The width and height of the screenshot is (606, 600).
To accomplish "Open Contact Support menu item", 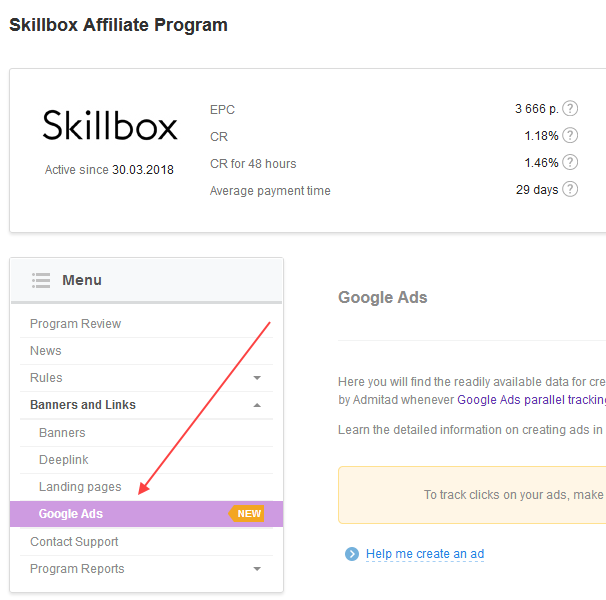I will click(146, 542).
